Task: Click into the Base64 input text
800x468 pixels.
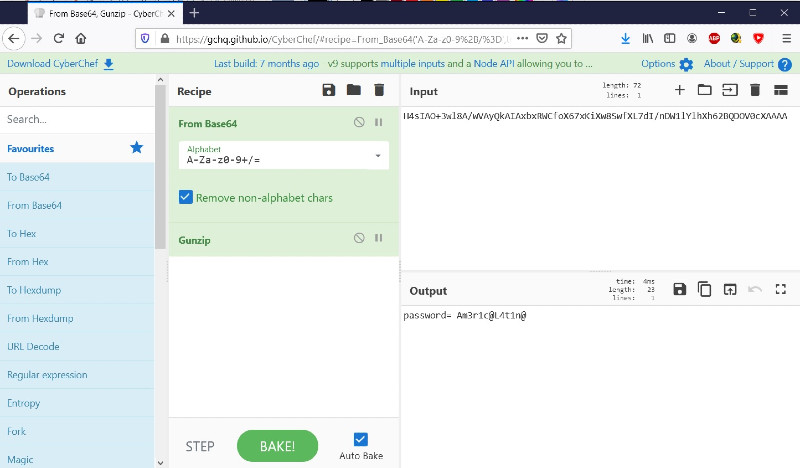Action: click(x=595, y=116)
